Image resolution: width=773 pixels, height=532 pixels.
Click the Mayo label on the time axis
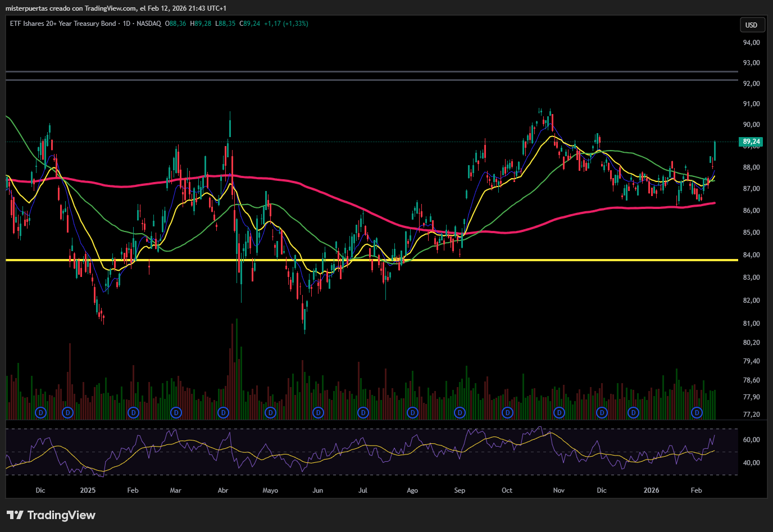click(270, 490)
